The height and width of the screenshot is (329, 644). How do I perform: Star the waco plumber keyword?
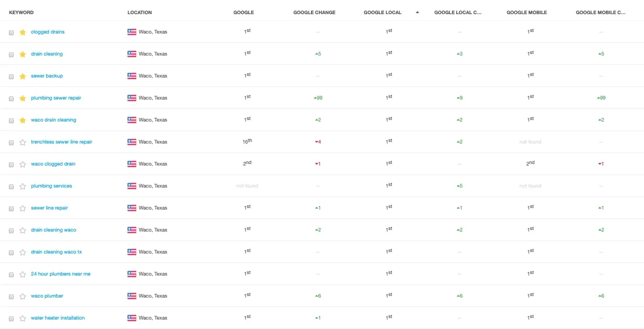[23, 297]
